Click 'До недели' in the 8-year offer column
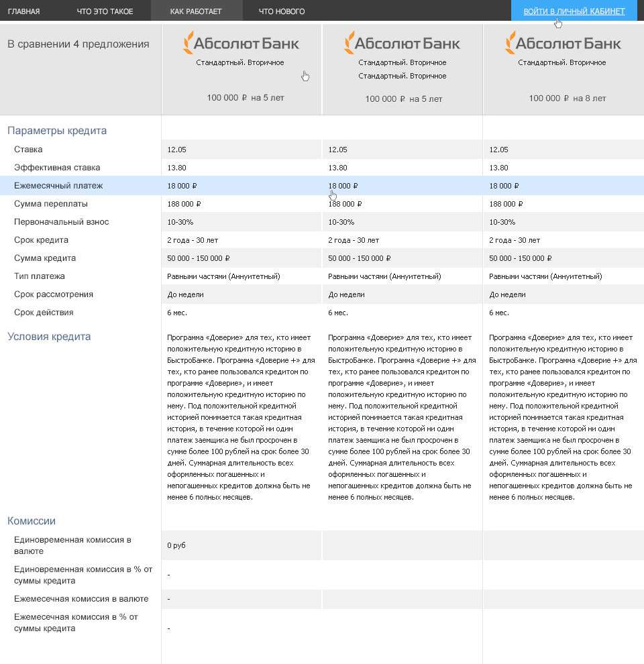644x664 pixels. pos(507,294)
